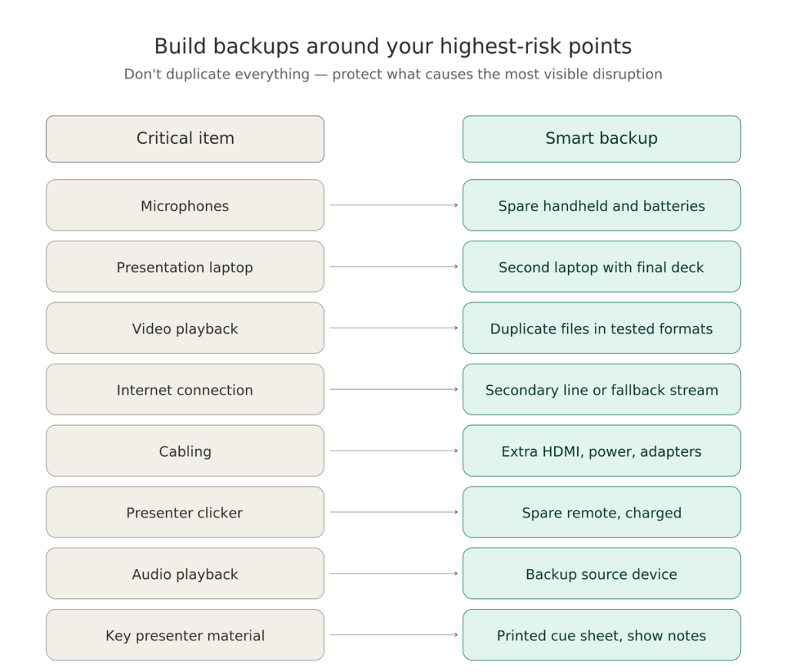
Task: Click Duplicate files in tested formats
Action: tap(601, 328)
